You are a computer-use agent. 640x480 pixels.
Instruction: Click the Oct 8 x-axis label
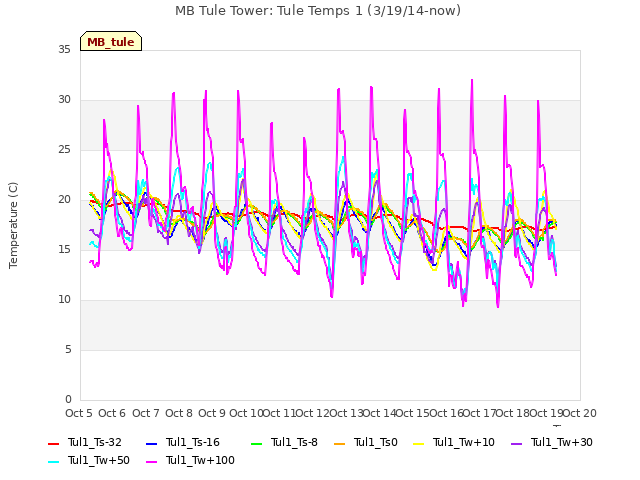click(179, 413)
